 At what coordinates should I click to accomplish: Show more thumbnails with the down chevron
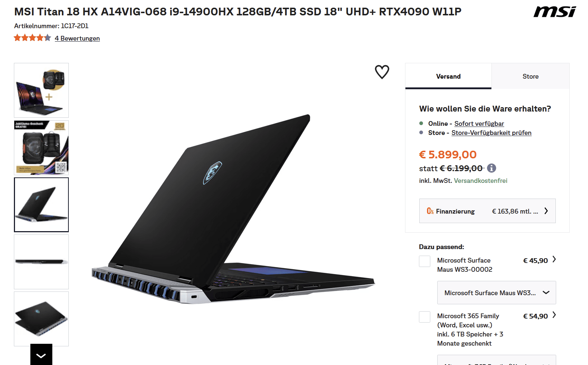coord(41,355)
